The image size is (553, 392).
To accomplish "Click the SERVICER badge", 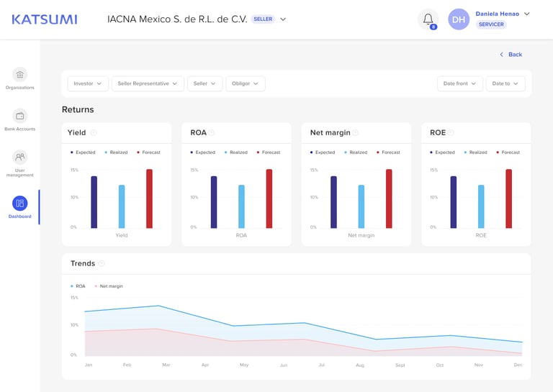I will (x=491, y=24).
